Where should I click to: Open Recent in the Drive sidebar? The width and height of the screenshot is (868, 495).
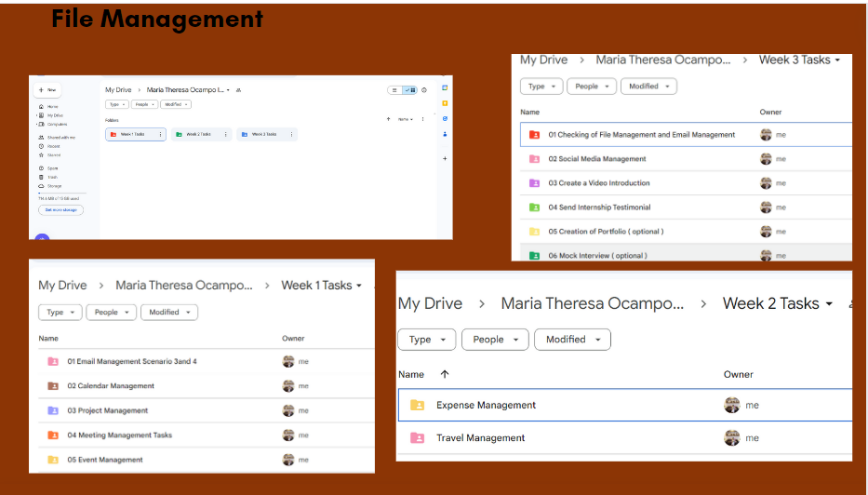coord(49,146)
